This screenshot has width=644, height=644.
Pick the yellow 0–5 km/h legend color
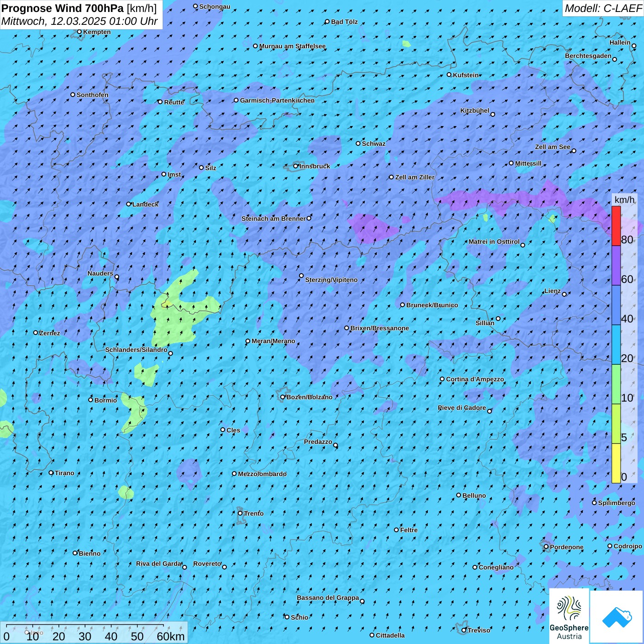click(x=616, y=463)
